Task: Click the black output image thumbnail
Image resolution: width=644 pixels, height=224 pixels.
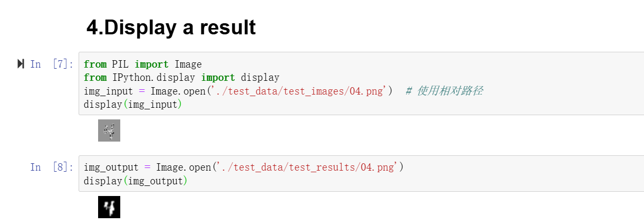Action: [x=109, y=207]
